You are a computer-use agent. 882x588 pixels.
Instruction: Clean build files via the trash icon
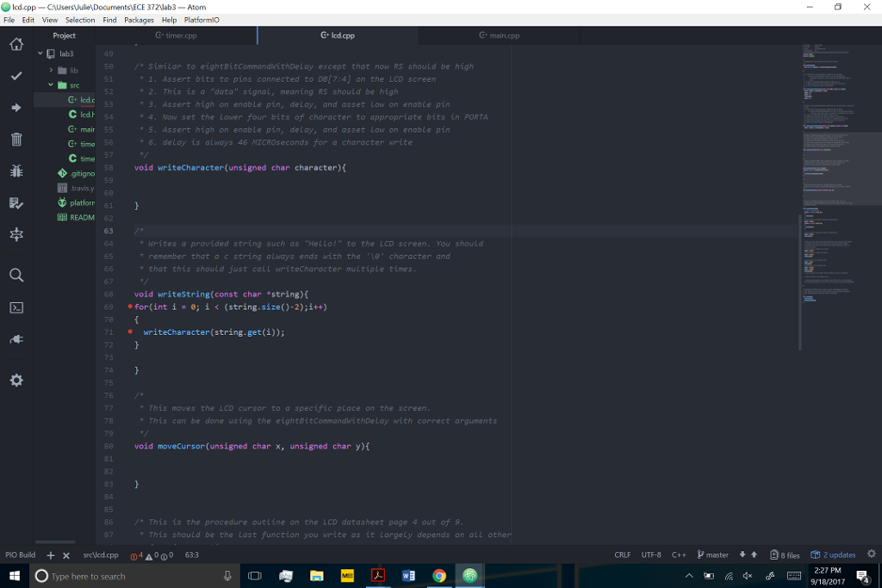pyautogui.click(x=16, y=139)
